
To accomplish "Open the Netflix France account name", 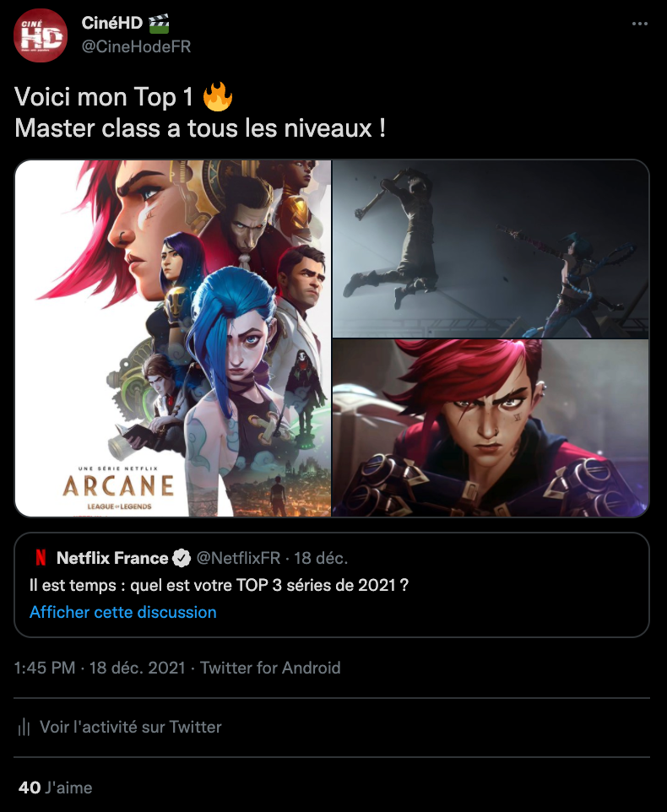I will [x=111, y=558].
